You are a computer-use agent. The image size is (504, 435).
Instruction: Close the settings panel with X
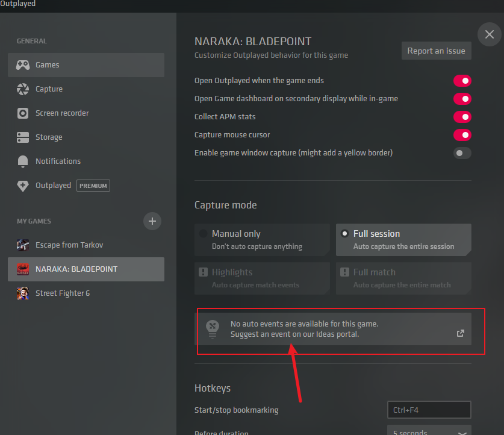point(489,34)
